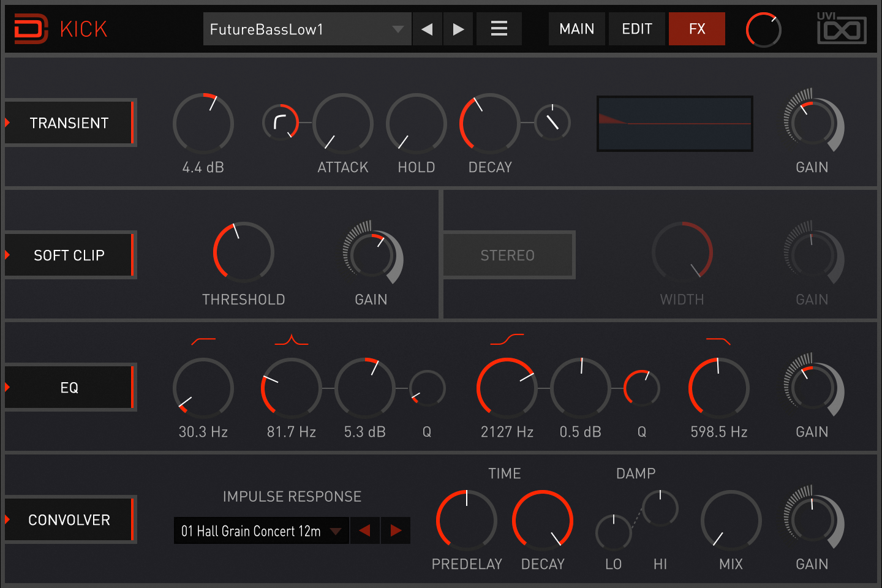Expand the impulse response dropdown list
The image size is (882, 588).
(x=260, y=531)
